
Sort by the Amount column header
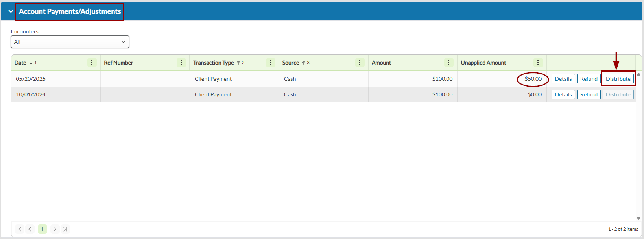381,63
